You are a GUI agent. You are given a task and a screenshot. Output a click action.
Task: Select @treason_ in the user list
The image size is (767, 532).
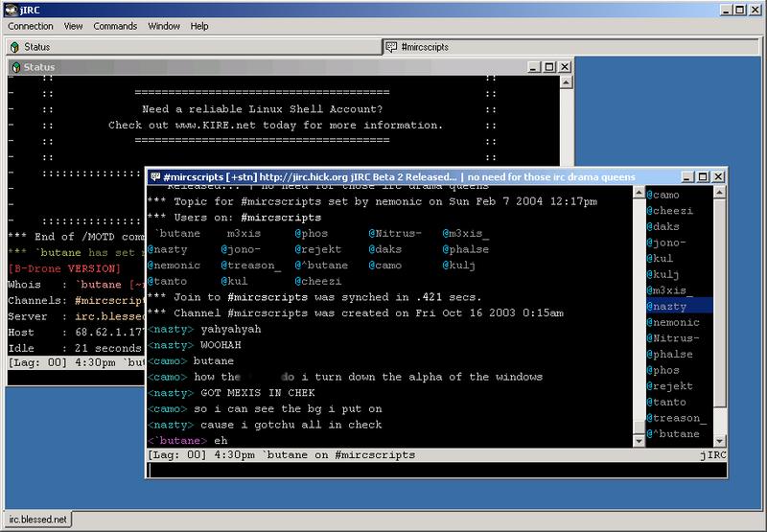pos(677,419)
